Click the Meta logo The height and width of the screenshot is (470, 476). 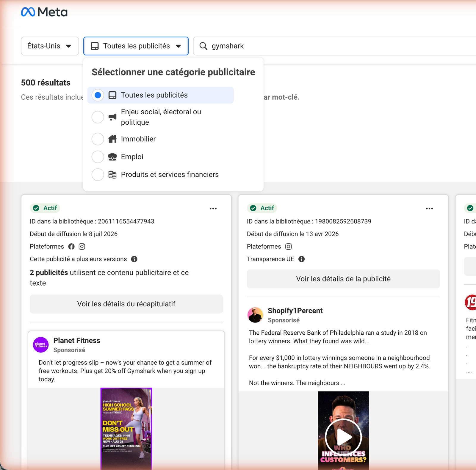click(44, 12)
